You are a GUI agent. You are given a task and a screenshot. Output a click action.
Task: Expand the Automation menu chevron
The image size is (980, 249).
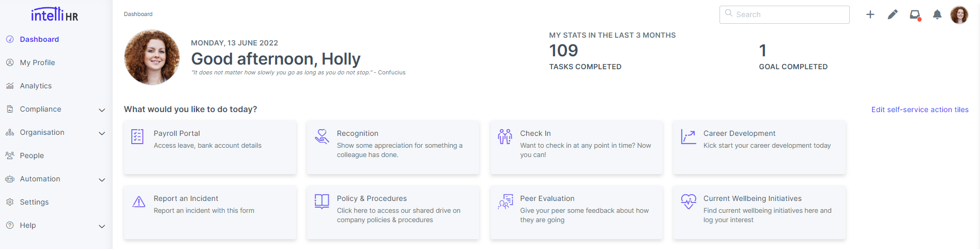tap(102, 179)
